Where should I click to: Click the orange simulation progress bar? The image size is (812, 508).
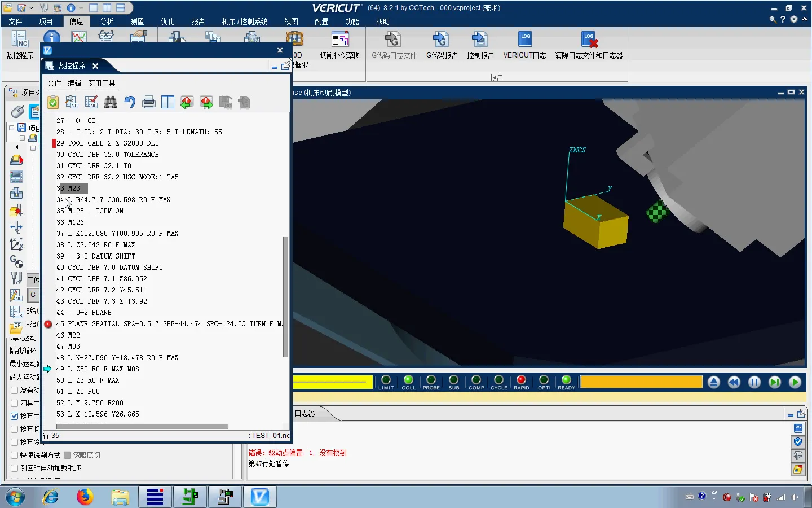point(641,382)
